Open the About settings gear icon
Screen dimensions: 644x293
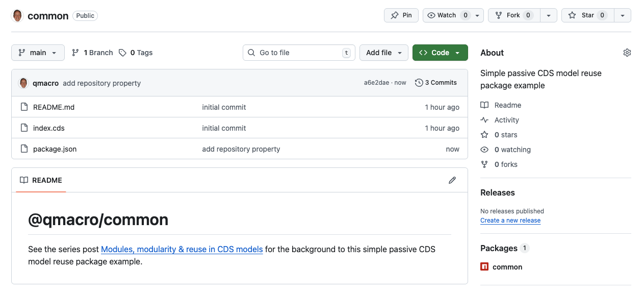pyautogui.click(x=627, y=53)
